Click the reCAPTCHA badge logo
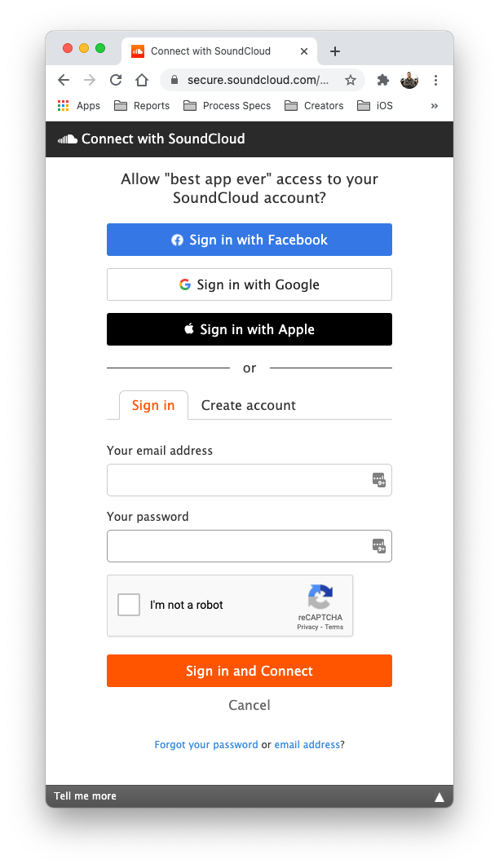Image resolution: width=499 pixels, height=868 pixels. click(320, 600)
